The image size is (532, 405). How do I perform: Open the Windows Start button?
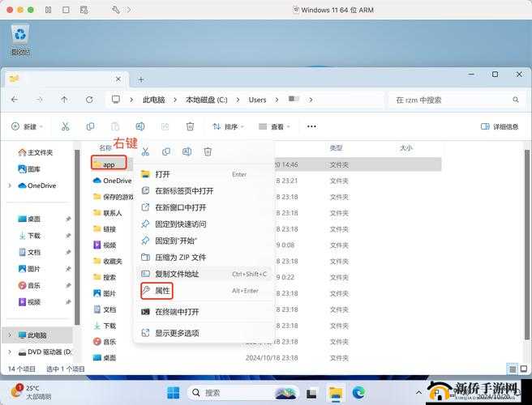click(174, 393)
